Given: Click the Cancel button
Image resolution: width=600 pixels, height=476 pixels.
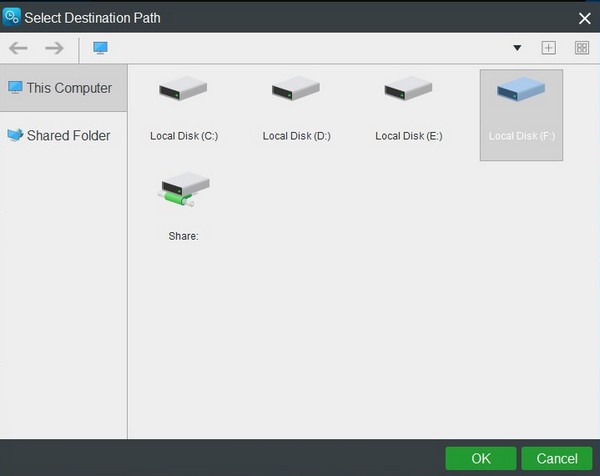Looking at the screenshot, I should [557, 458].
